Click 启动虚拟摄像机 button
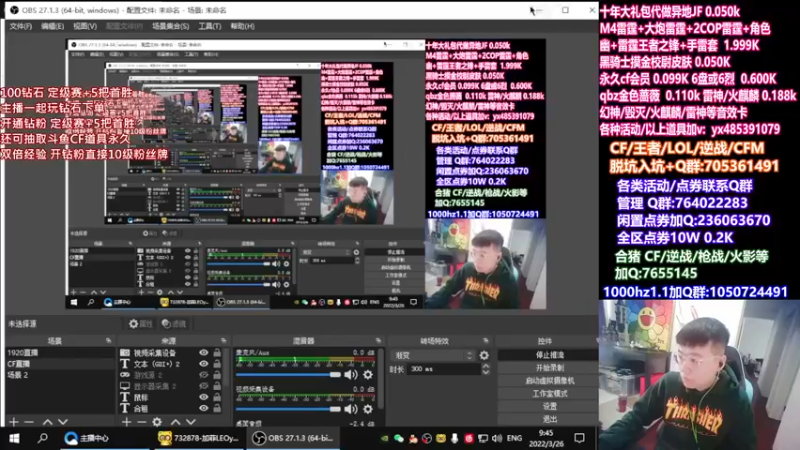Viewport: 800px width, 450px height. click(x=548, y=381)
